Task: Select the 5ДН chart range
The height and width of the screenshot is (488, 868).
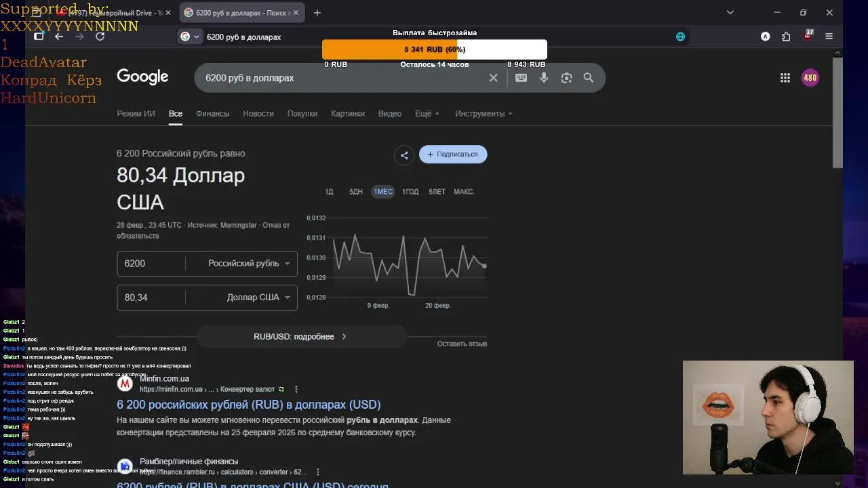Action: pyautogui.click(x=356, y=192)
